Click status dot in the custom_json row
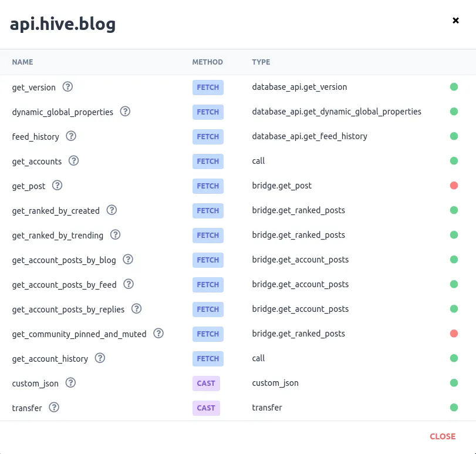The image size is (476, 454). tap(454, 382)
